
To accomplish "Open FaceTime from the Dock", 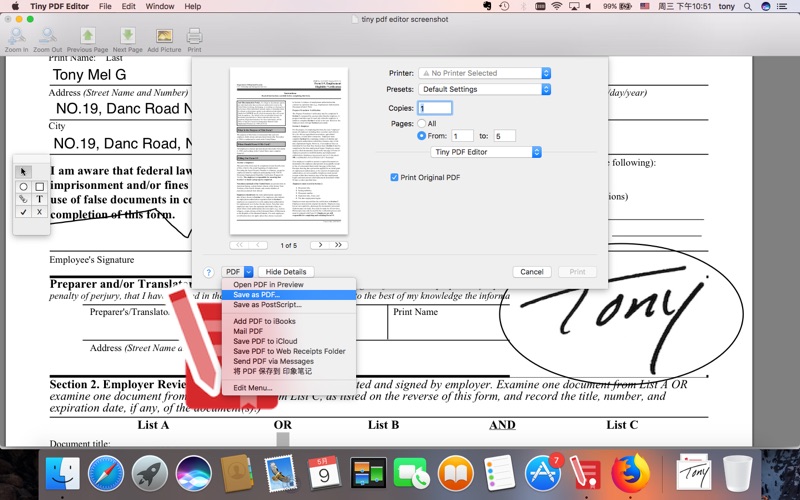I will point(411,473).
